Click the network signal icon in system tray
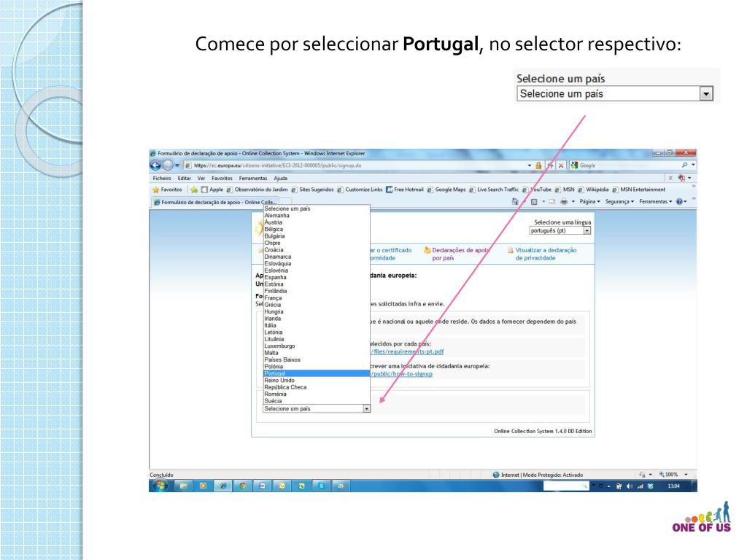Screen dimensions: 747x560 pos(640,486)
